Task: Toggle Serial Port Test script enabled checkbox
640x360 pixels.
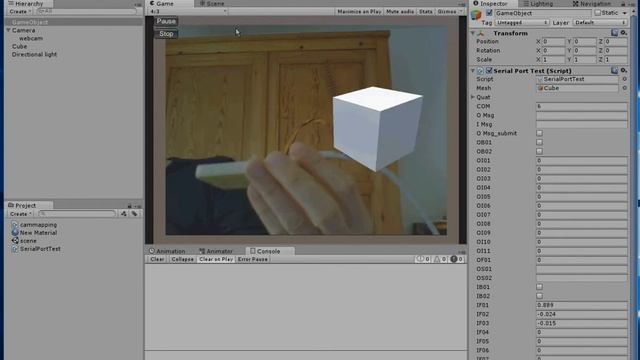Action: coord(489,71)
